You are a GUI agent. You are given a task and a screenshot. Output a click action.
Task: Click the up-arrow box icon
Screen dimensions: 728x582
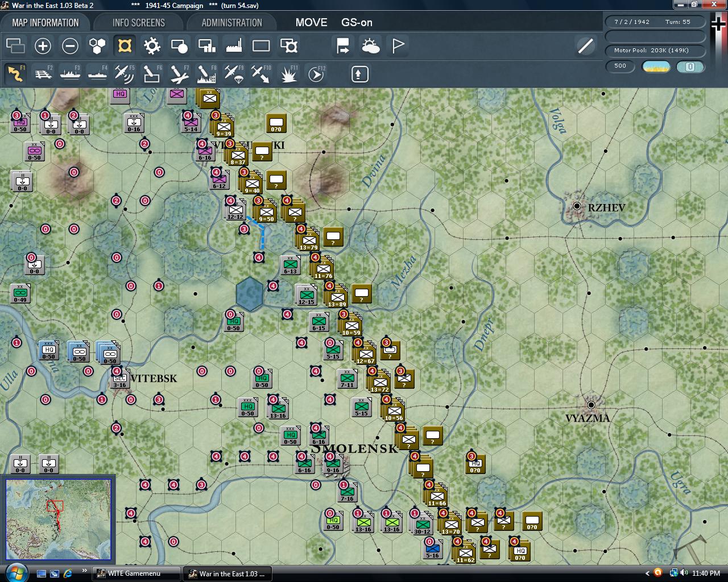coord(359,74)
